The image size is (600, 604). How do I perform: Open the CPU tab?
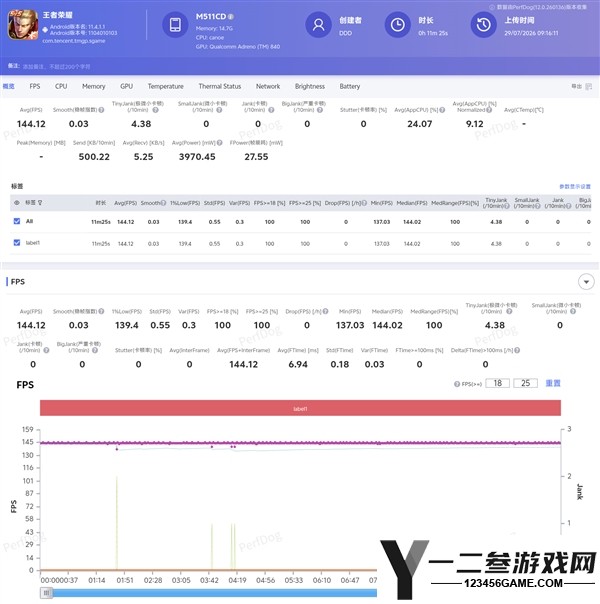[61, 86]
